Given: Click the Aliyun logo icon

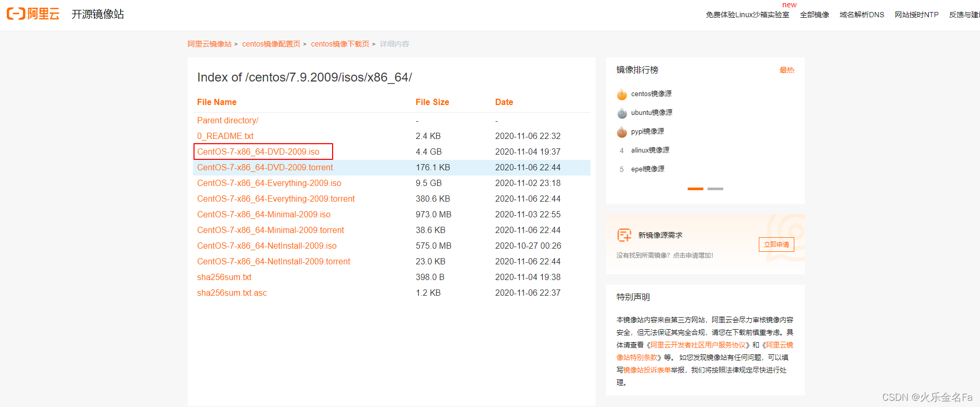Looking at the screenshot, I should coord(33,14).
